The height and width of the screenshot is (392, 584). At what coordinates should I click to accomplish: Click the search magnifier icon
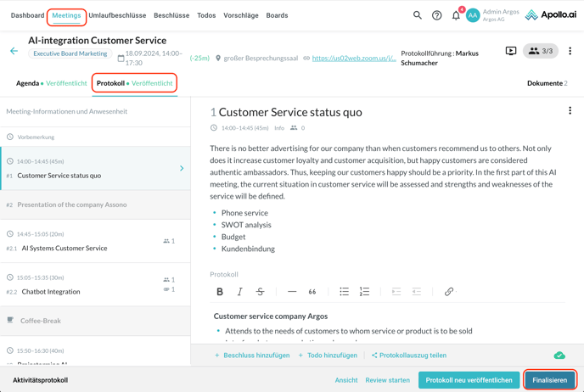[417, 15]
